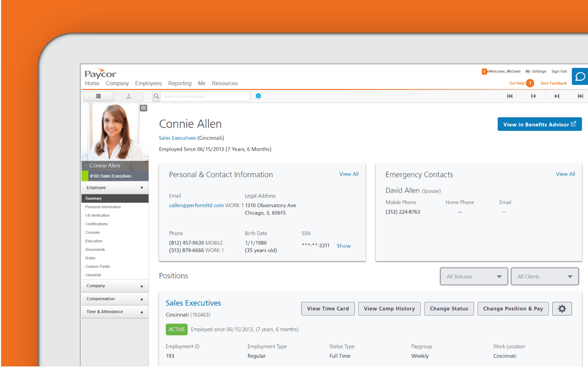
Task: Go to previous employee record
Action: [x=533, y=96]
